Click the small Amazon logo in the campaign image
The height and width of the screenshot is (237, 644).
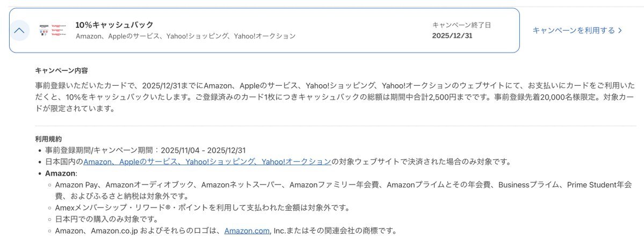click(x=44, y=27)
